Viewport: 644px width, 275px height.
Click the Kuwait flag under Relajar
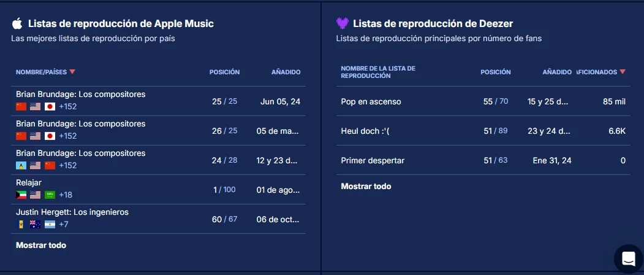coord(21,195)
